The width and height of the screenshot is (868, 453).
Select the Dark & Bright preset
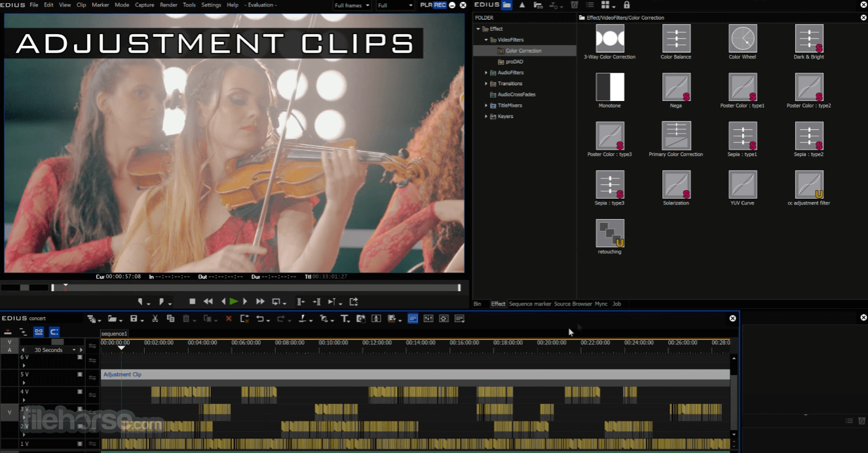pyautogui.click(x=809, y=39)
